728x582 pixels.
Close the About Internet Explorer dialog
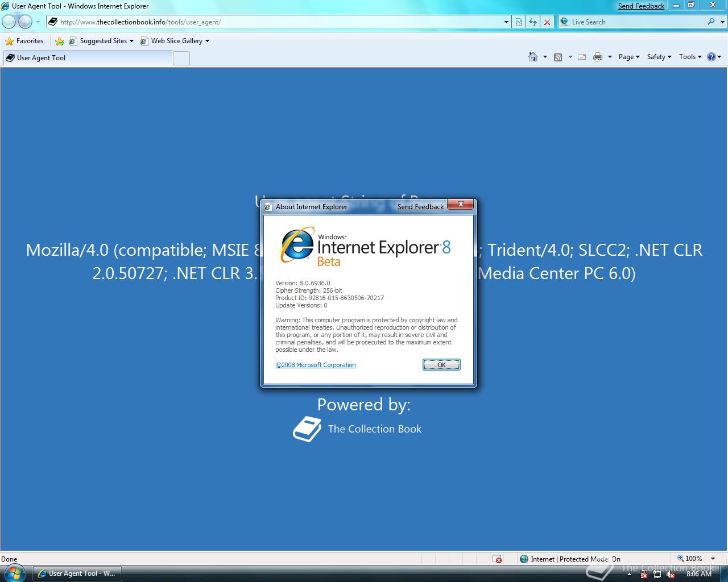tap(461, 205)
